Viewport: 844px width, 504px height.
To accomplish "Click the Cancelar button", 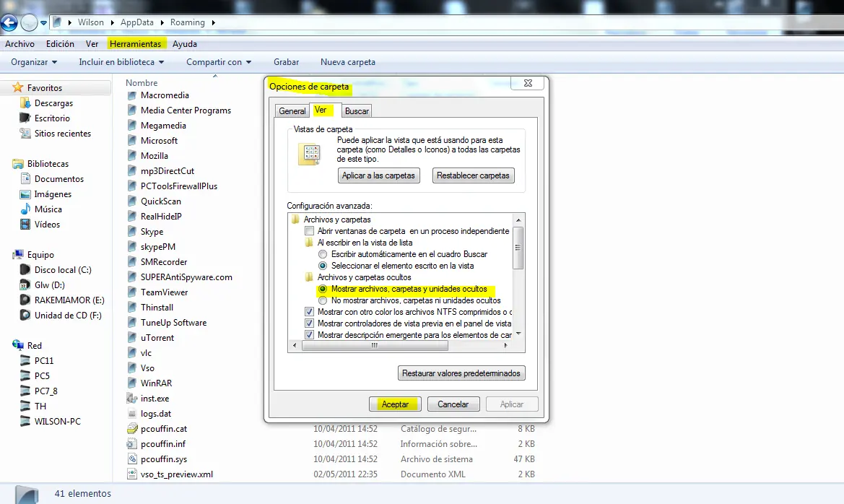I will 453,404.
